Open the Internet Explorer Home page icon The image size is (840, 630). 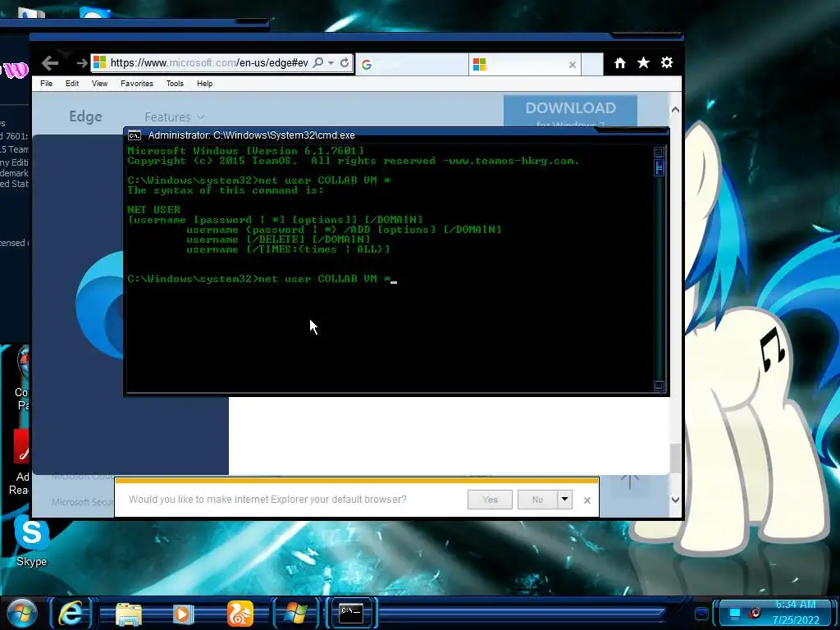point(620,62)
